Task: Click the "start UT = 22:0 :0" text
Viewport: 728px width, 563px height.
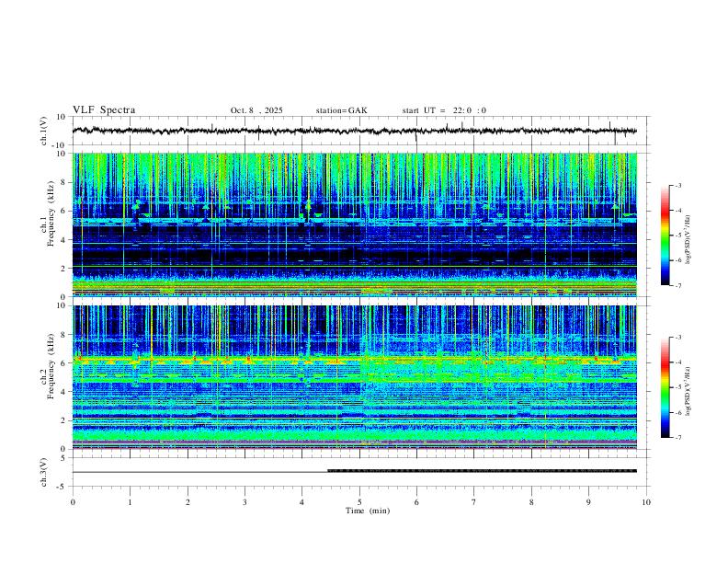Action: [444, 110]
